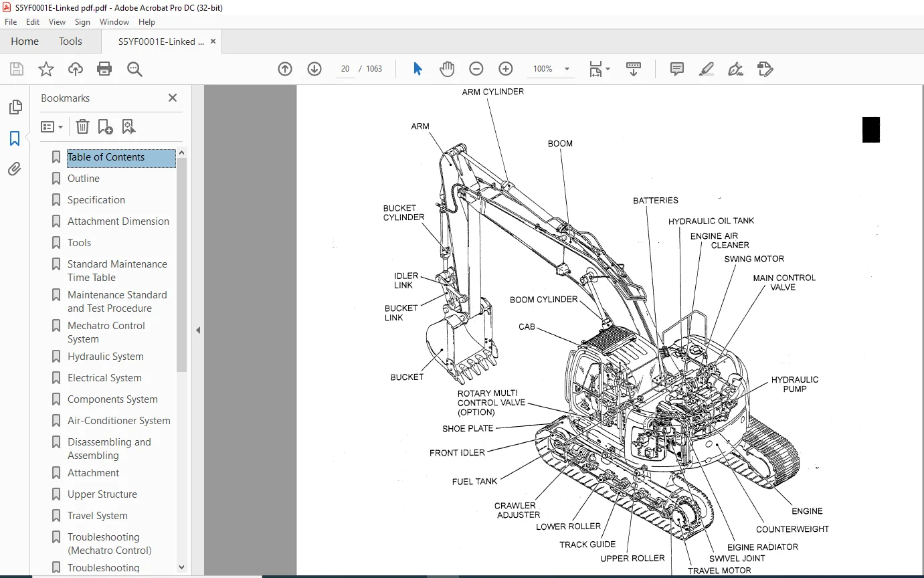Open Standard Maintenance Time Table bookmark
This screenshot has width=924, height=578.
117,271
